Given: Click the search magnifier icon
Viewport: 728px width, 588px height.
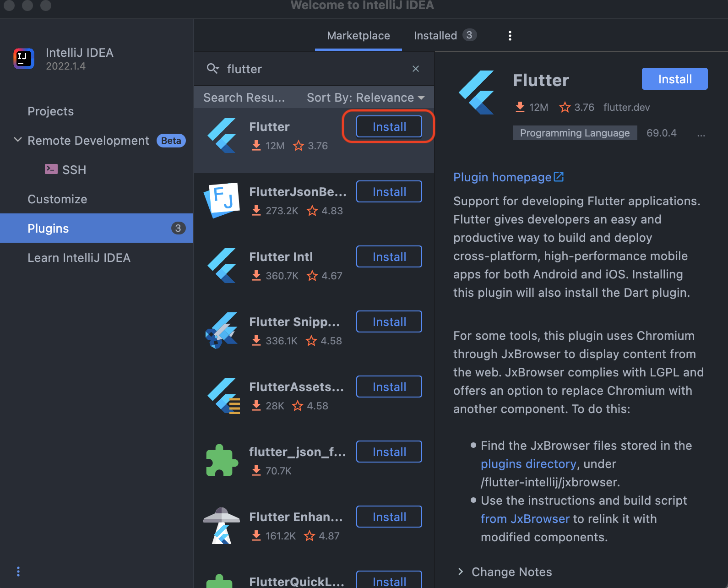Looking at the screenshot, I should coord(212,69).
